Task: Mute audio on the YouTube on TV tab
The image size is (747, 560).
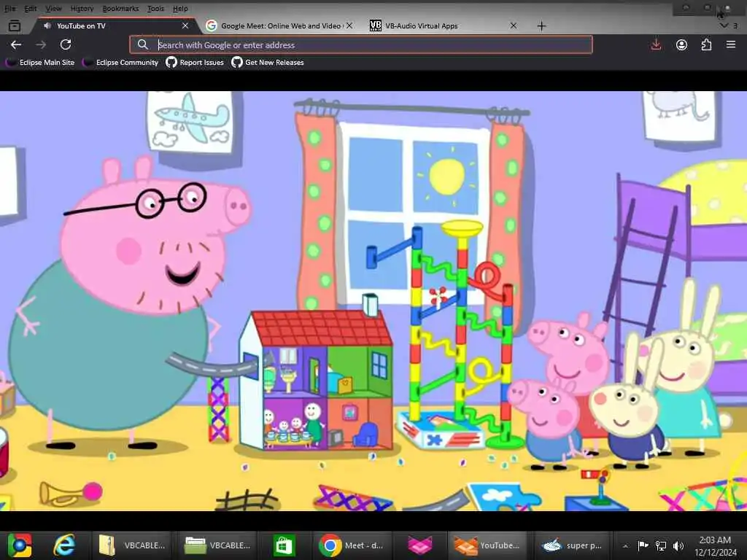Action: (x=47, y=26)
